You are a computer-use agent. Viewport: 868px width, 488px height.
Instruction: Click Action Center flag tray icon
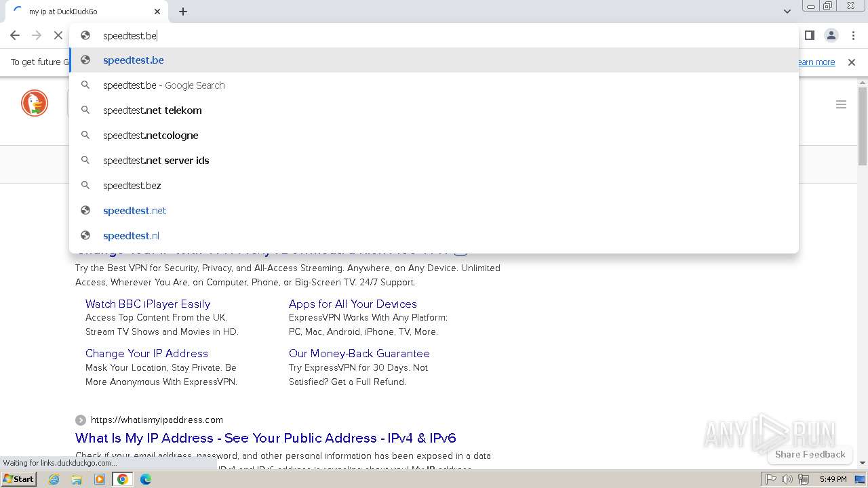click(x=771, y=479)
